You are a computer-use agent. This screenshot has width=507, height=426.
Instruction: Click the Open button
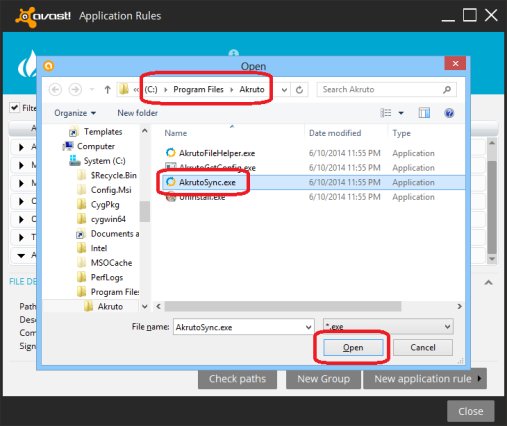point(353,347)
